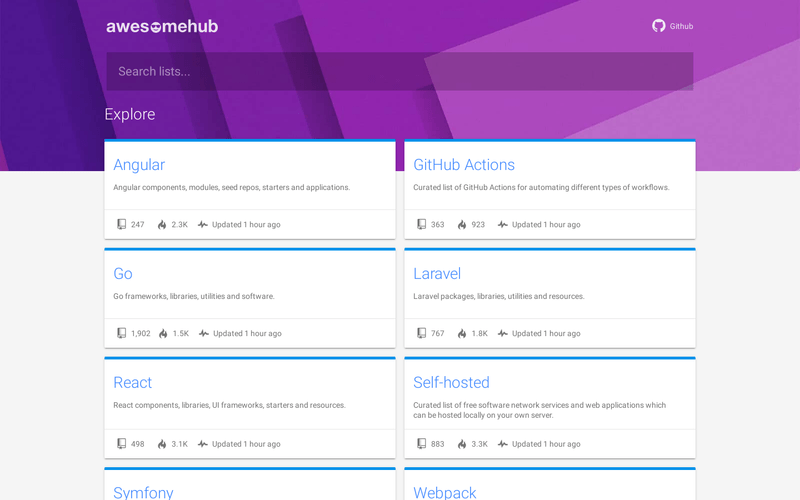Click the flame icon on GitHub Actions card
800x500 pixels.
tap(462, 225)
